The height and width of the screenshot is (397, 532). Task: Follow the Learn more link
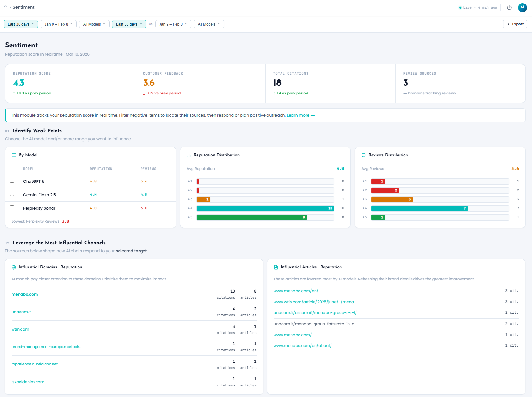[300, 115]
